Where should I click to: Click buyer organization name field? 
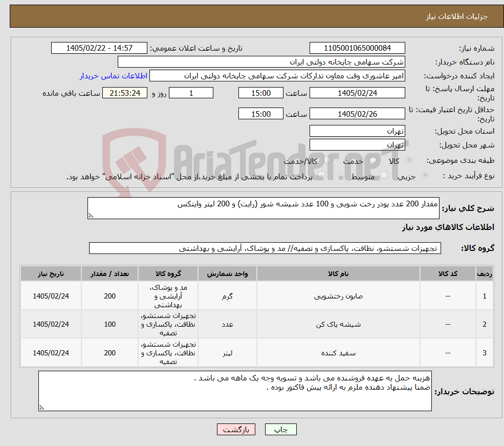pos(261,62)
